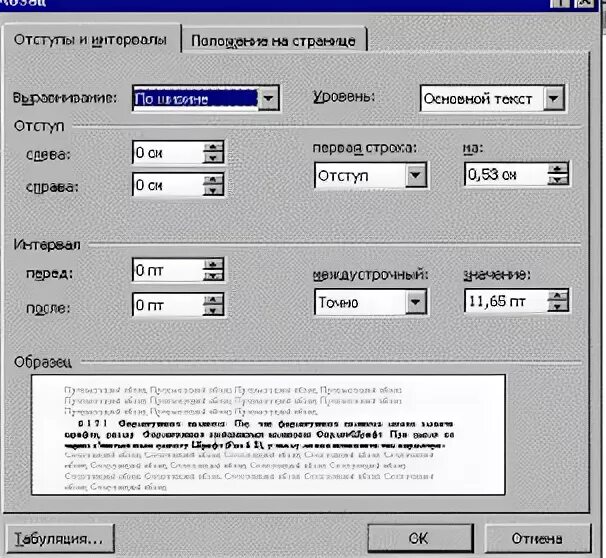
Task: Confirm with the OK button
Action: [x=420, y=538]
